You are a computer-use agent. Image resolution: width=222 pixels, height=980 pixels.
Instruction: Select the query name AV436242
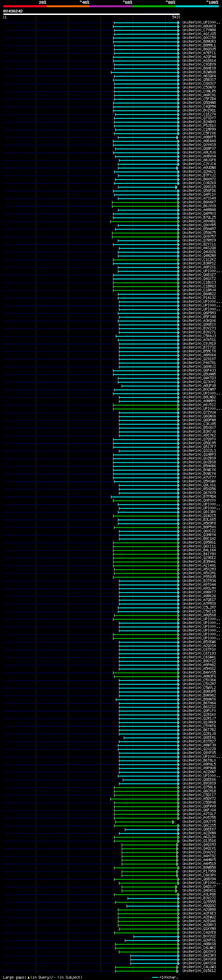(x=13, y=11)
